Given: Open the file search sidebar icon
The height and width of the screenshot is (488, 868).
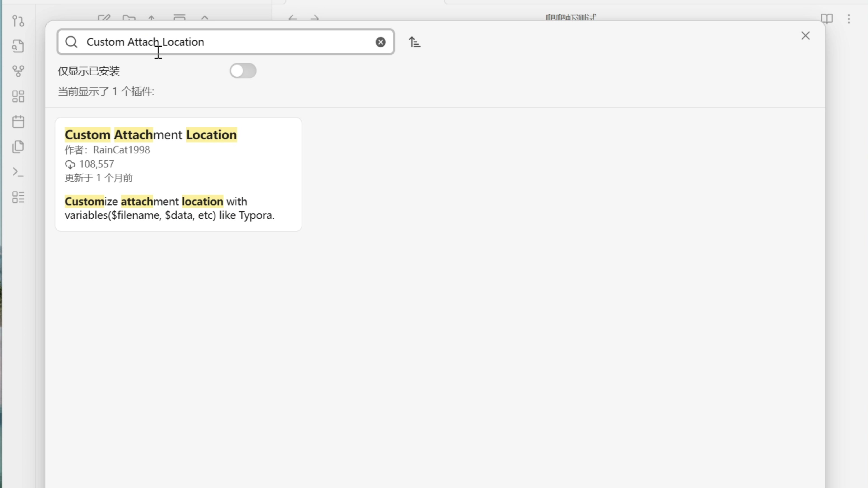Looking at the screenshot, I should click(18, 46).
